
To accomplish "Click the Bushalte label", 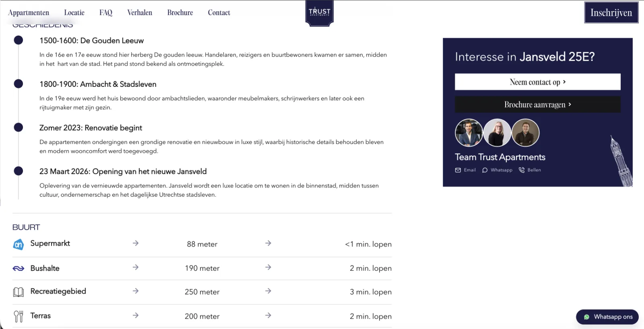I will 45,268.
